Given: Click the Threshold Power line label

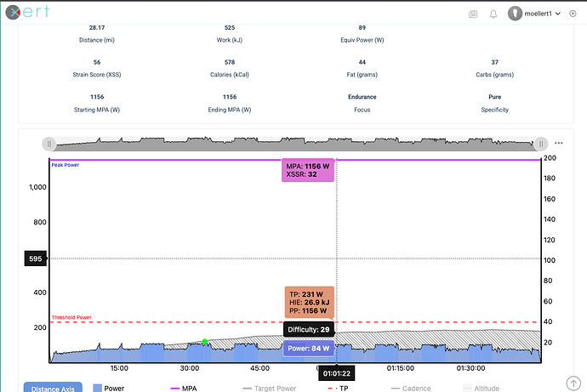Looking at the screenshot, I should [x=71, y=317].
